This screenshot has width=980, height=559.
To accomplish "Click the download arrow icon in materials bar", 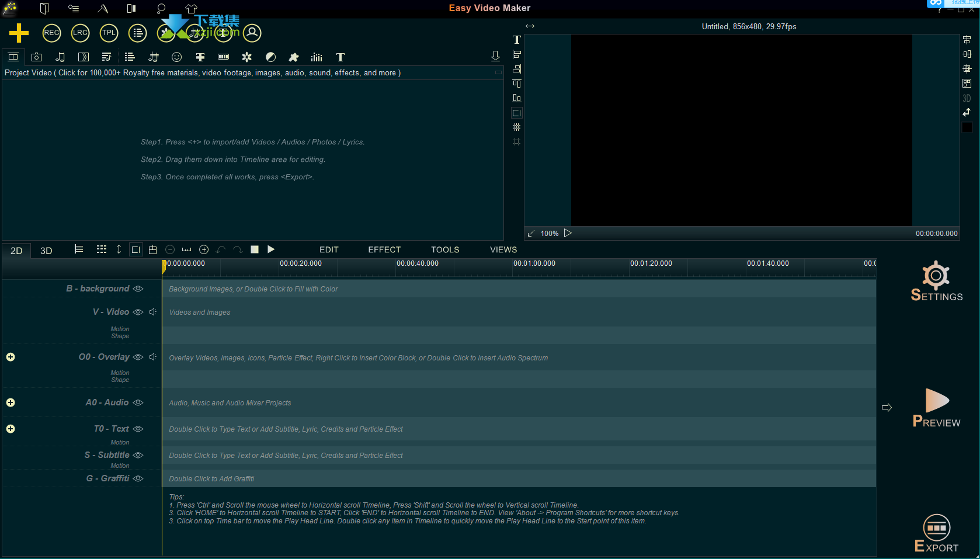I will (495, 56).
